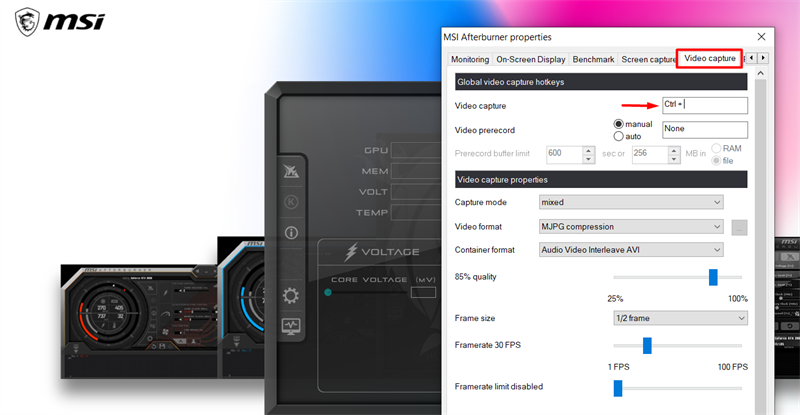Switch to the Screen capture tab

[x=647, y=59]
